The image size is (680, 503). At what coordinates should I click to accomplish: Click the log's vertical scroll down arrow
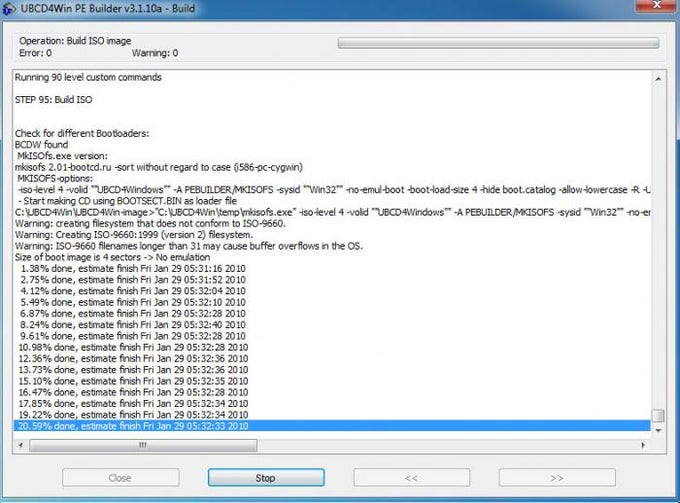click(x=658, y=430)
